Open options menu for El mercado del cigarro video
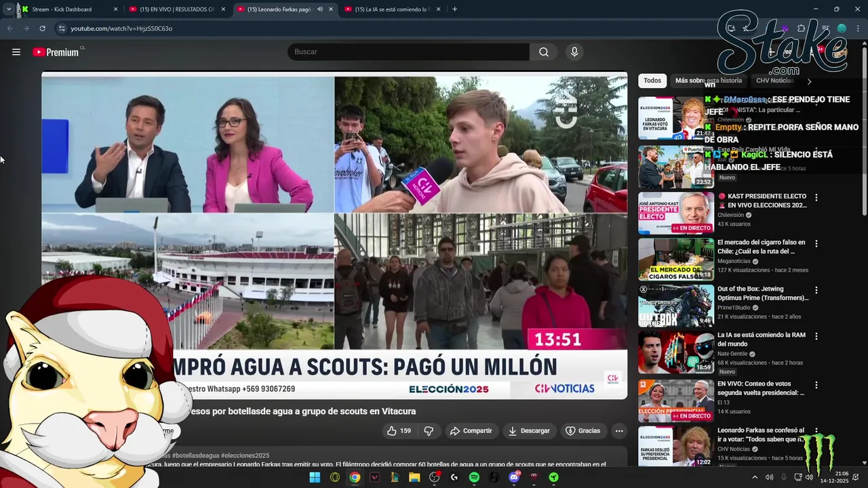This screenshot has width=868, height=488. point(816,243)
